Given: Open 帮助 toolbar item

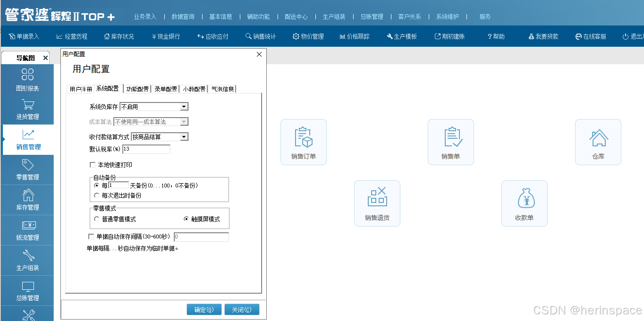Looking at the screenshot, I should (496, 36).
